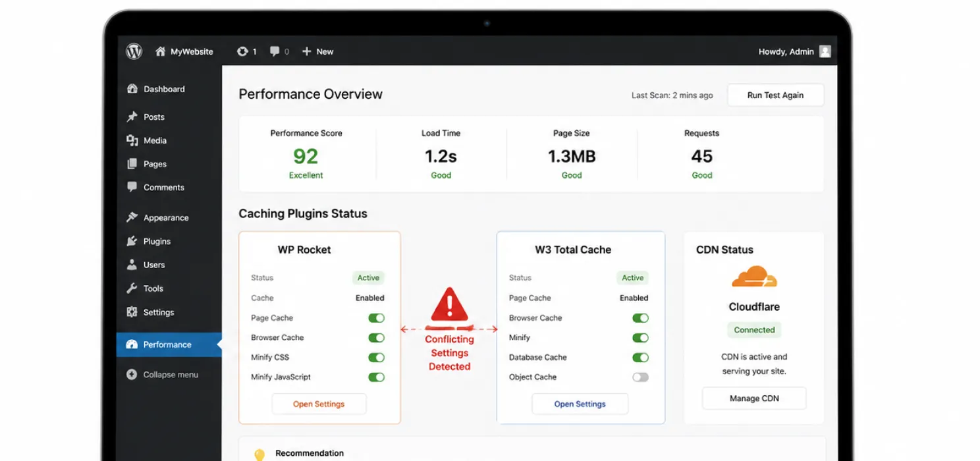Open Settings for WP Rocket

pos(319,404)
